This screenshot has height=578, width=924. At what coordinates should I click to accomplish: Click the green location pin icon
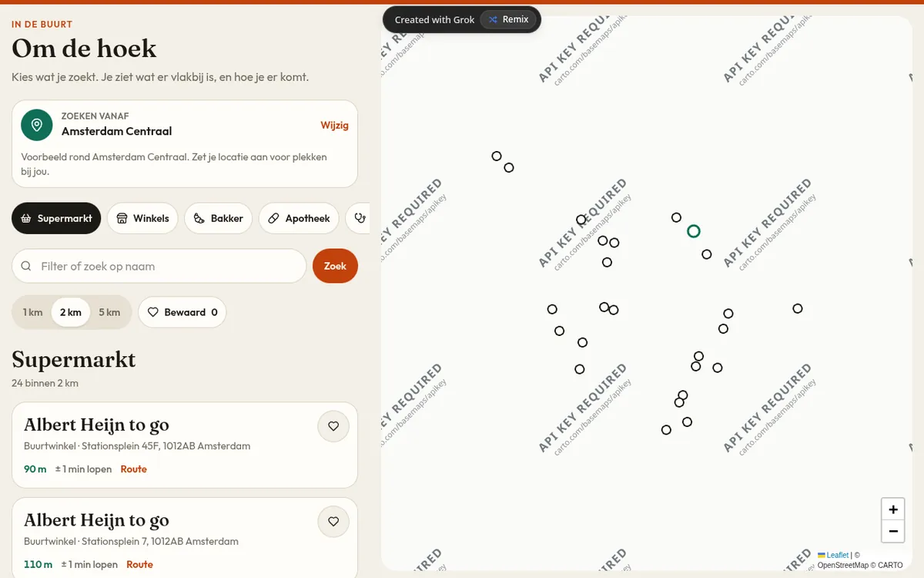pyautogui.click(x=36, y=125)
